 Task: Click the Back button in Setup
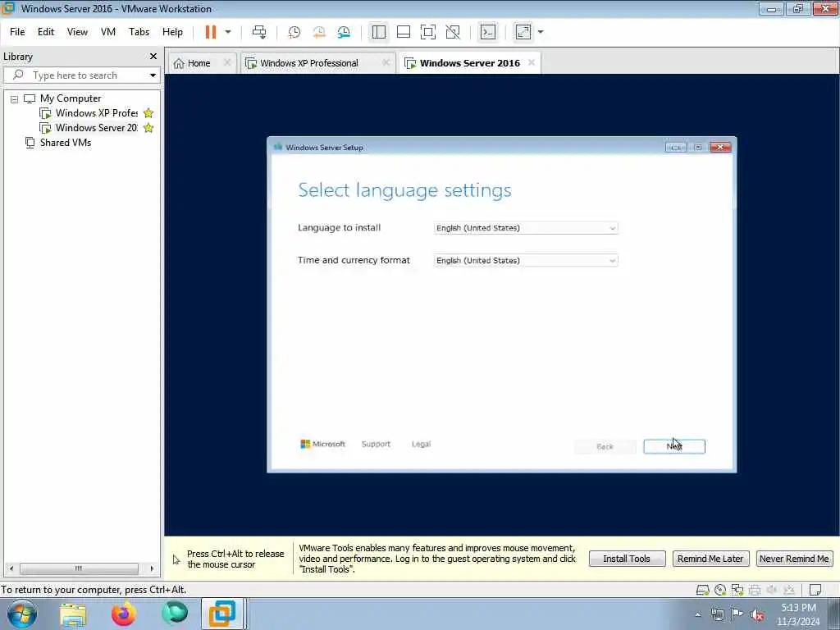tap(605, 446)
